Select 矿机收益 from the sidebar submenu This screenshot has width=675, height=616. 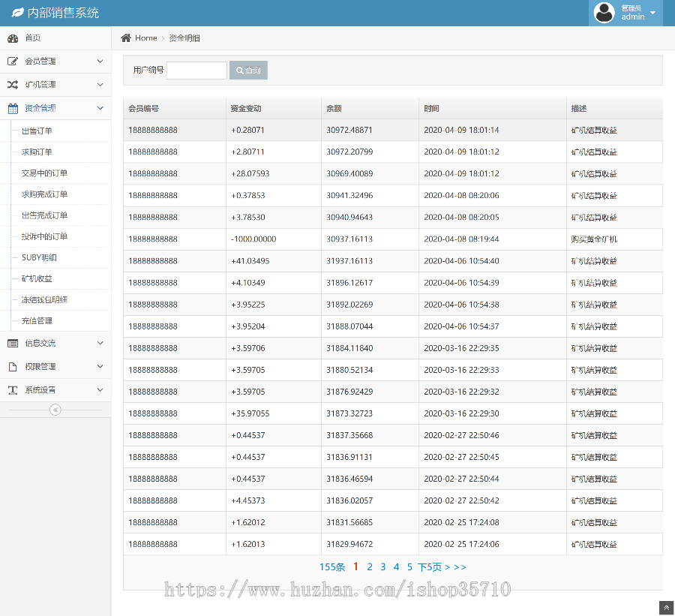pyautogui.click(x=37, y=279)
